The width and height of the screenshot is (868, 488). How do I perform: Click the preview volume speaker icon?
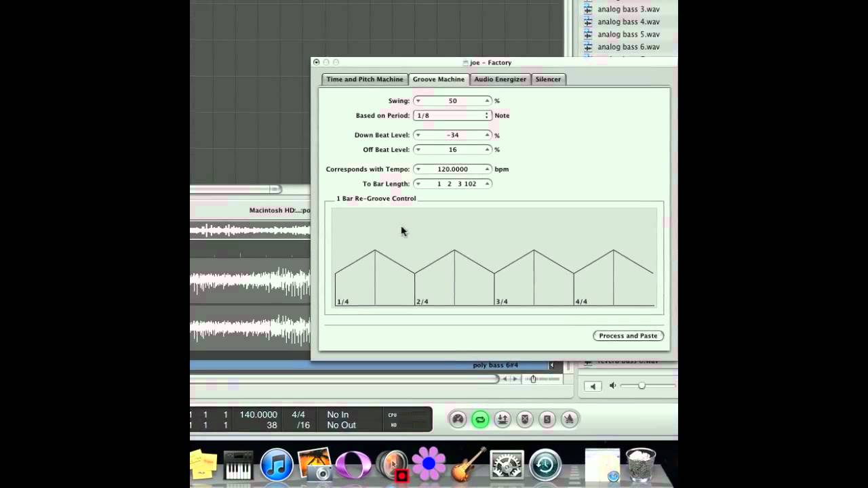[612, 386]
